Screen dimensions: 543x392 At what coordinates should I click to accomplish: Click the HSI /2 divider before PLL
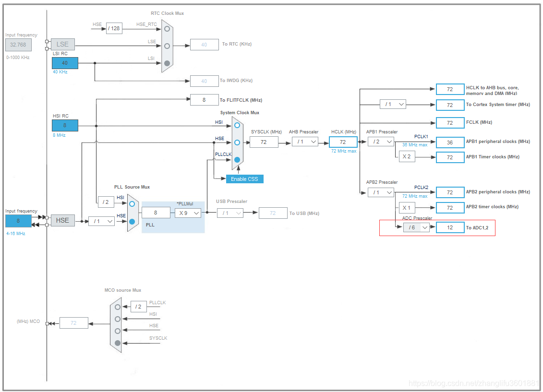106,202
